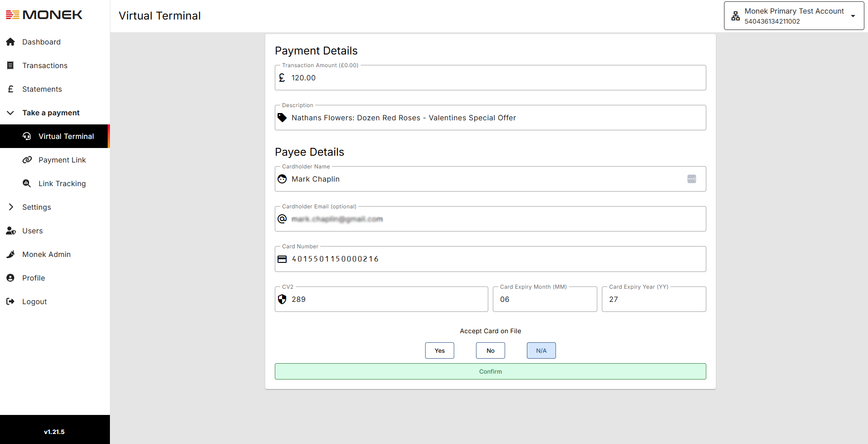
Task: Click the Virtual Terminal headset icon
Action: click(x=27, y=136)
